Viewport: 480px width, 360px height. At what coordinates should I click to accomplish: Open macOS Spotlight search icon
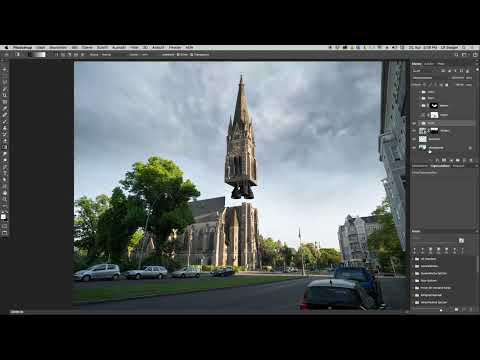464,48
